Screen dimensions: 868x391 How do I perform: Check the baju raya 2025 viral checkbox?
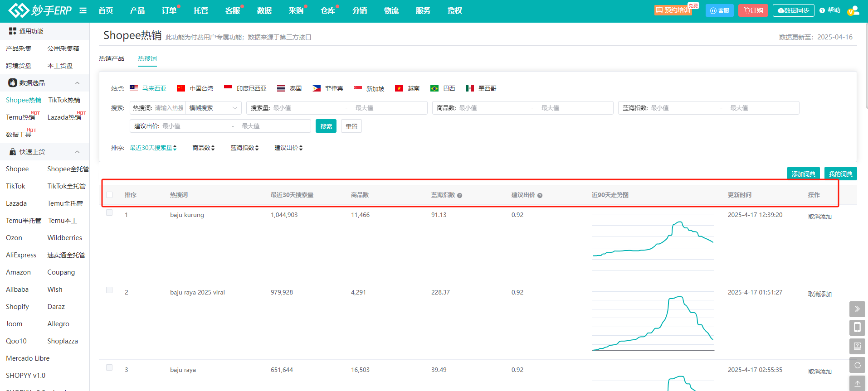coord(109,290)
